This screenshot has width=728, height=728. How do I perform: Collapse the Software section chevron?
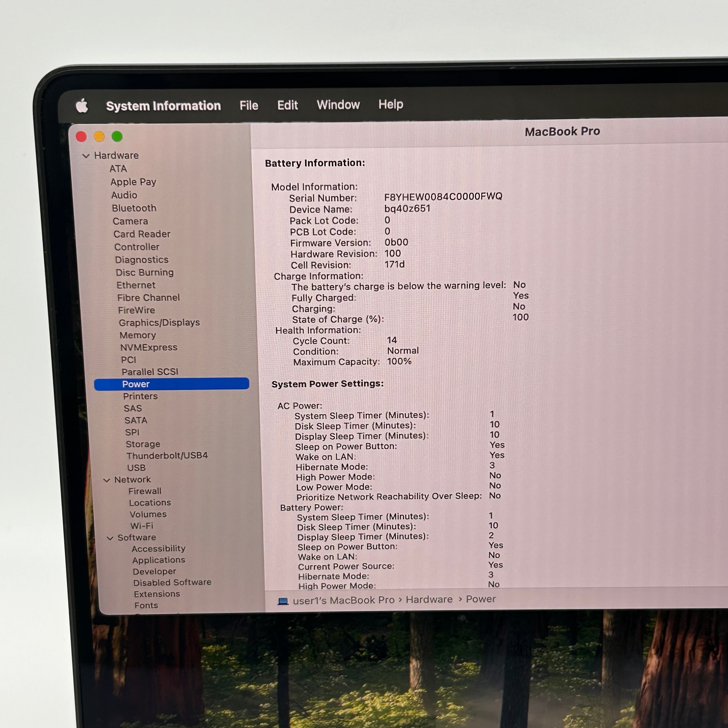tap(110, 538)
